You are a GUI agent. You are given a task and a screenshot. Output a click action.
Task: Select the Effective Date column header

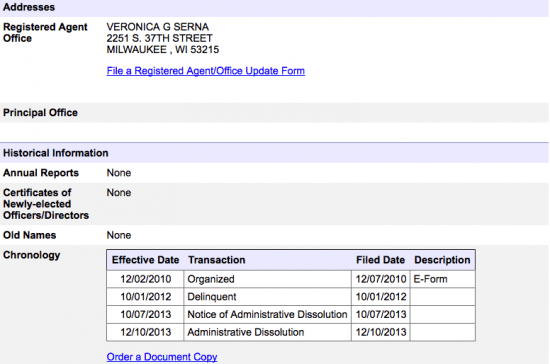(145, 260)
